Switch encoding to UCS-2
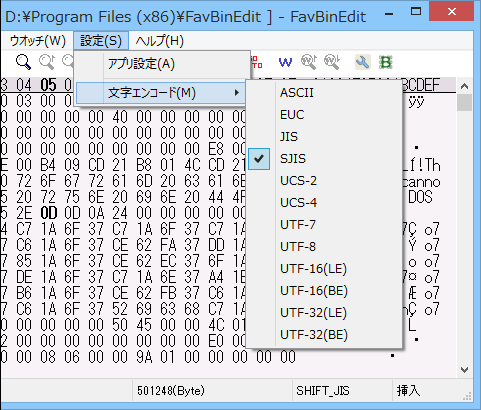Image resolution: width=481 pixels, height=410 pixels. [x=324, y=181]
